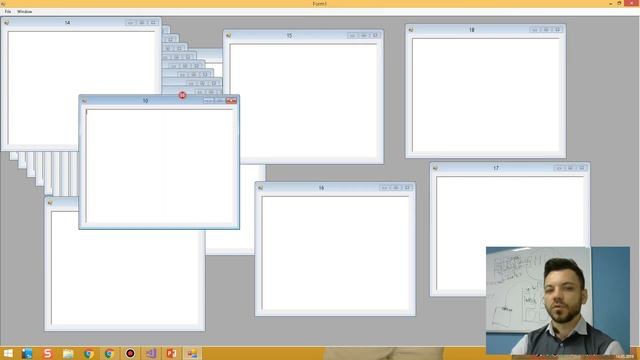Open PowerPoint from the taskbar
The height and width of the screenshot is (360, 640).
171,353
